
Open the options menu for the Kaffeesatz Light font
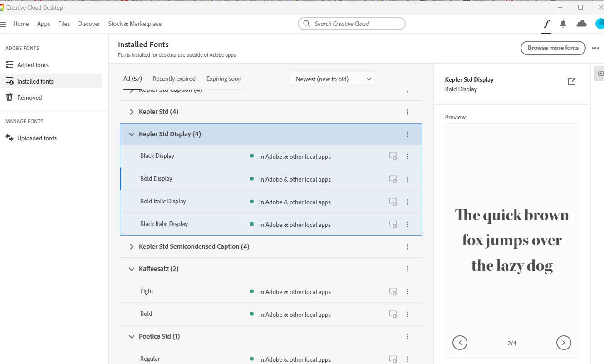pos(408,292)
